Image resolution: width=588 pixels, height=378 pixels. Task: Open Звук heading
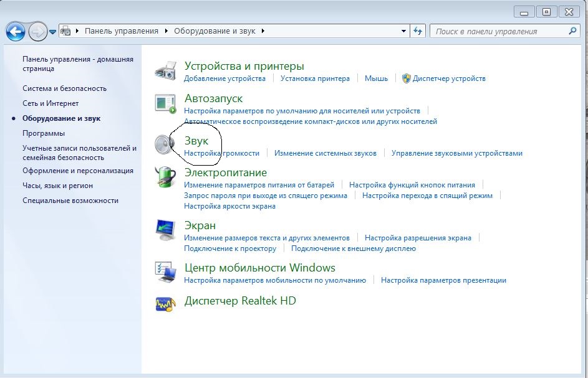196,141
